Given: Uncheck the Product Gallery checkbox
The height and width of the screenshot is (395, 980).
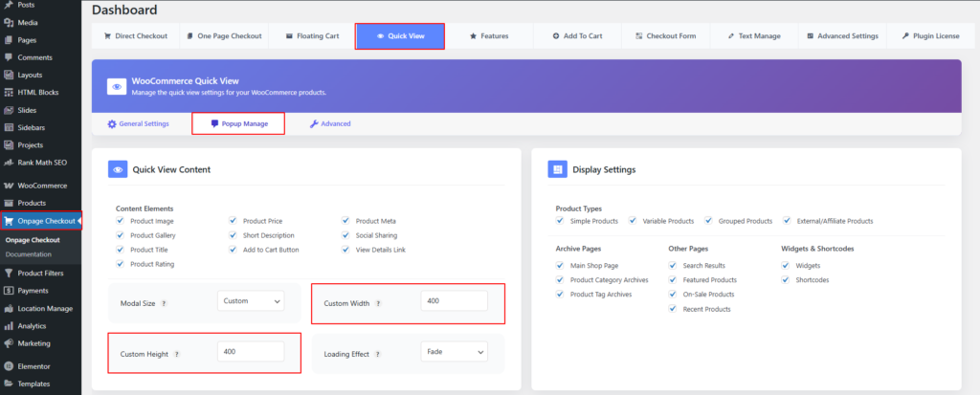Looking at the screenshot, I should 122,235.
